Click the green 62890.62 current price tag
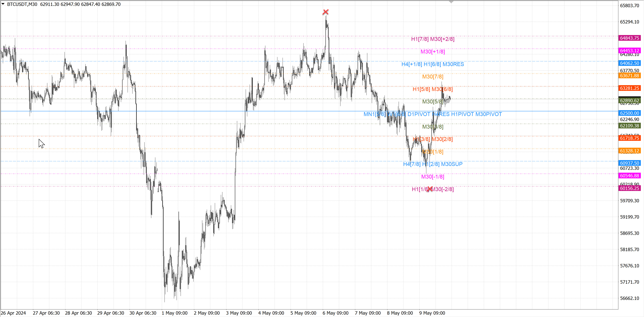The width and height of the screenshot is (644, 317). tap(629, 101)
